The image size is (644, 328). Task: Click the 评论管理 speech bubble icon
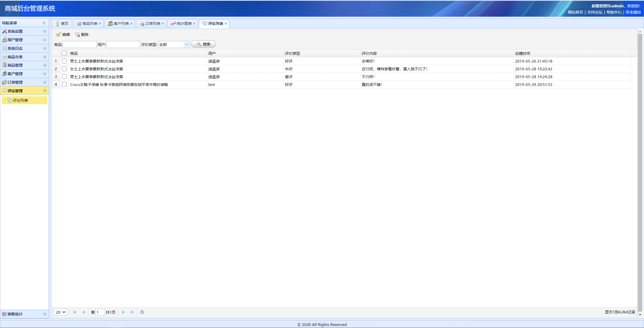click(x=5, y=91)
